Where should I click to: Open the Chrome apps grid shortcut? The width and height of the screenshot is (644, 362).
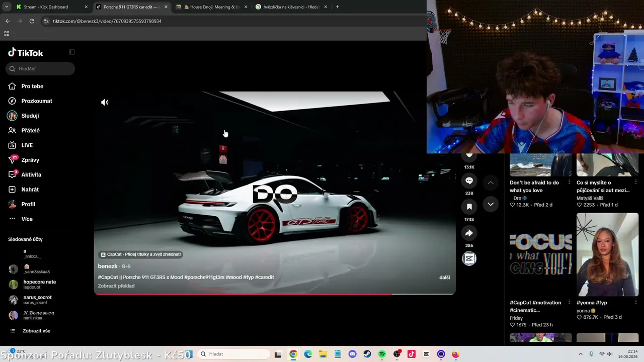pos(7,34)
